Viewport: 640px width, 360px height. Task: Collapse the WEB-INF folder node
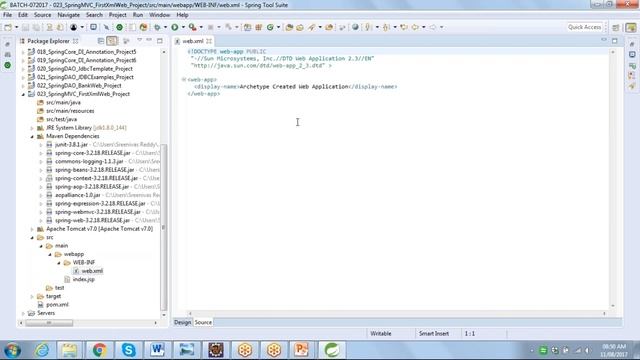pos(59,263)
